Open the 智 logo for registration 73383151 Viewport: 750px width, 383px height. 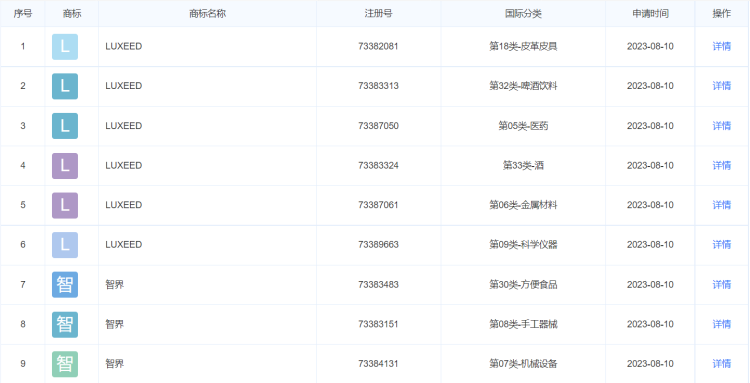tap(65, 325)
